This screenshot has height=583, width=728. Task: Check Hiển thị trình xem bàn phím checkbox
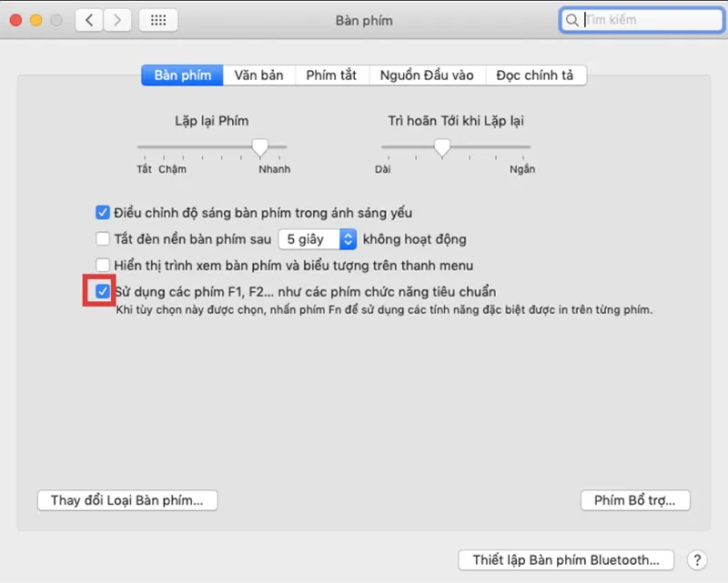[x=103, y=265]
